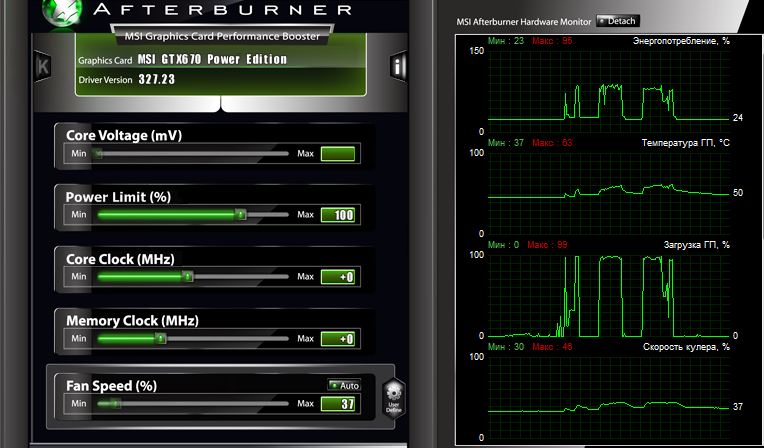Click the Core Voltage value field
The width and height of the screenshot is (764, 448).
[x=338, y=154]
